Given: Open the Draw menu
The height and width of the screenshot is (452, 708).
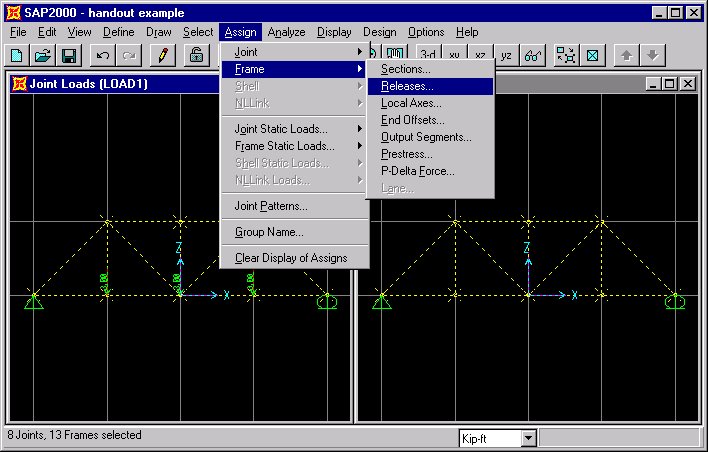Looking at the screenshot, I should pyautogui.click(x=158, y=32).
